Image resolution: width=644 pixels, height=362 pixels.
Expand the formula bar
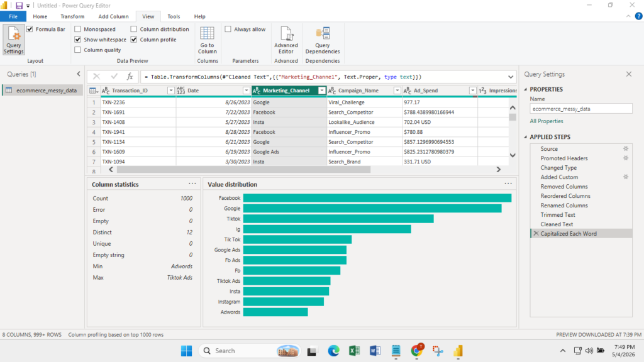pos(511,77)
